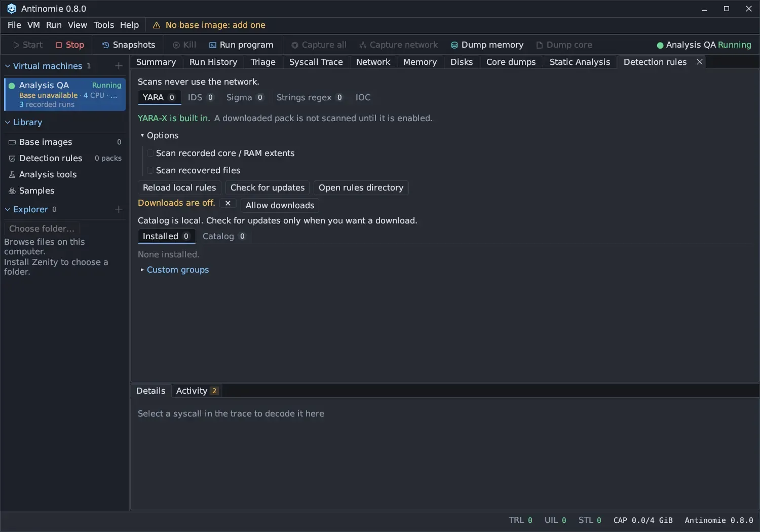Dismiss the Downloads are off notice
Viewport: 760px width, 532px height.
point(228,203)
